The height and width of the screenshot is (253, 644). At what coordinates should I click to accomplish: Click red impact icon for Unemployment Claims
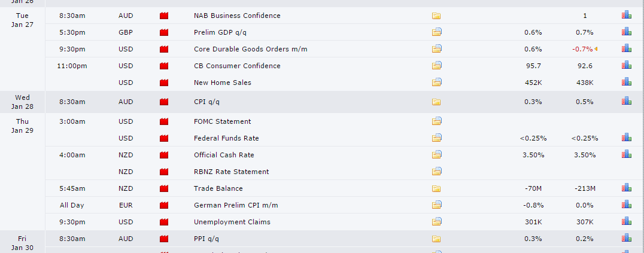pyautogui.click(x=164, y=222)
